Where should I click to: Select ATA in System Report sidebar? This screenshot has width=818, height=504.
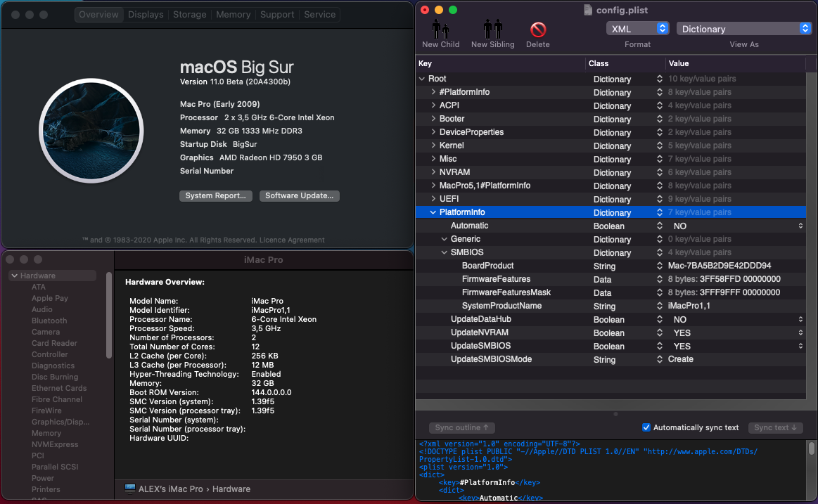tap(38, 287)
